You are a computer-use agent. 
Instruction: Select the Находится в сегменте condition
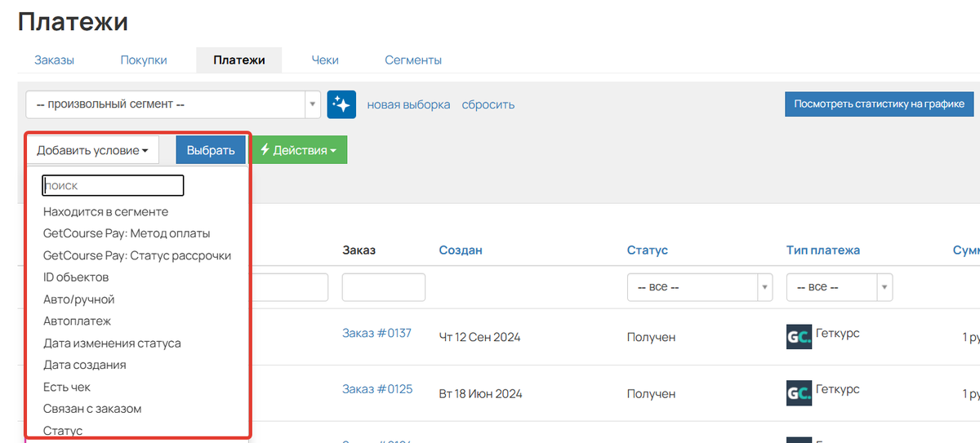tap(105, 211)
